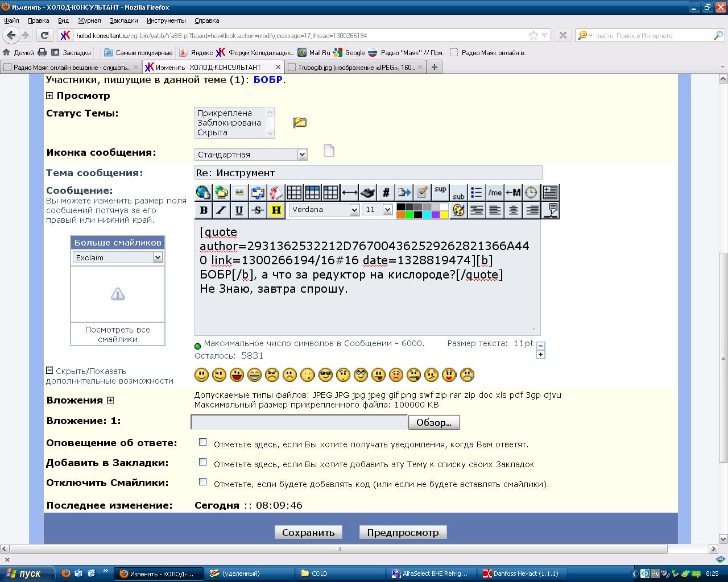The image size is (728, 582).
Task: Highlight text with the yellow H button
Action: 276,210
